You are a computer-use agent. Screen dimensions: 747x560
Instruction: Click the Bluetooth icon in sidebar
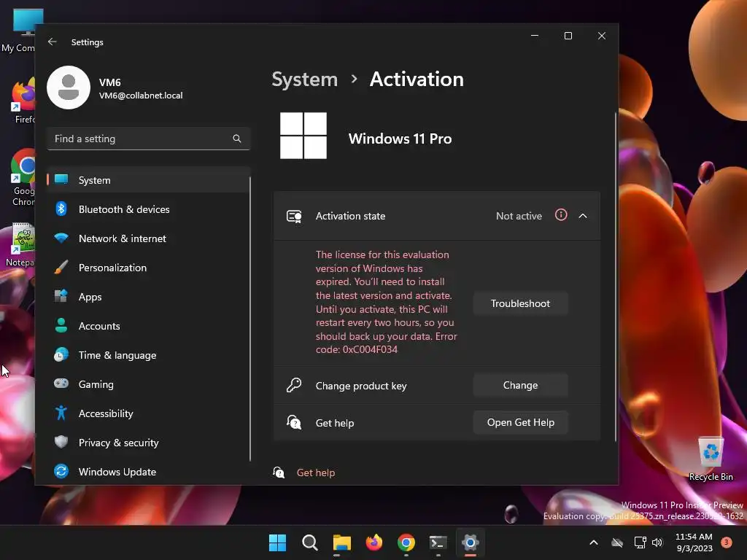click(61, 209)
